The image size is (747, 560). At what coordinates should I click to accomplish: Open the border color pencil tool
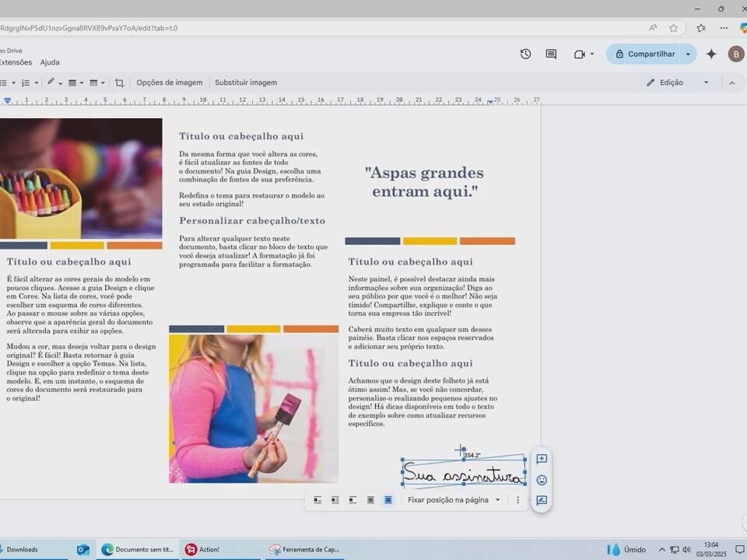[51, 82]
